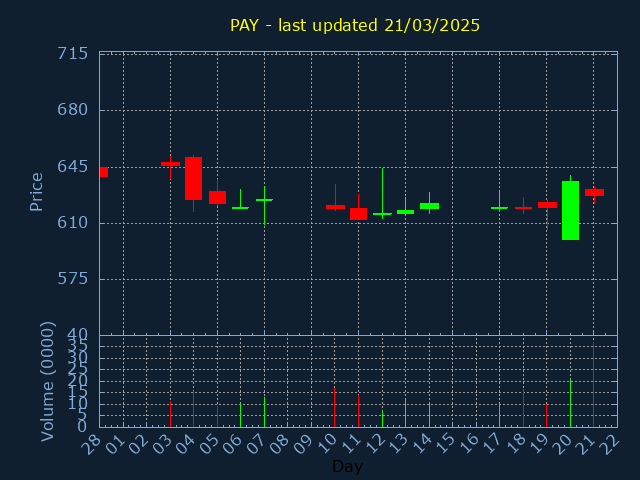
Task: Select the red candlestick for day 05
Action: 218,197
